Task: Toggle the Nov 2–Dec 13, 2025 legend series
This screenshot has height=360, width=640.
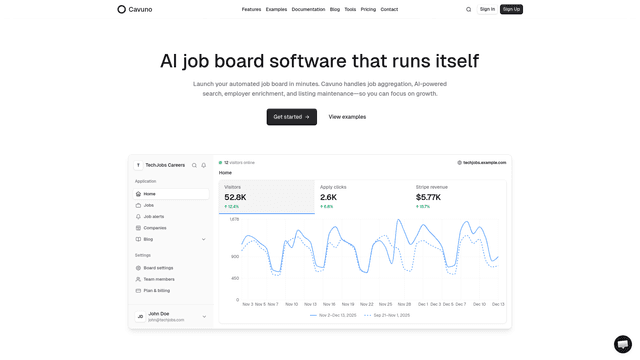Action: point(333,315)
